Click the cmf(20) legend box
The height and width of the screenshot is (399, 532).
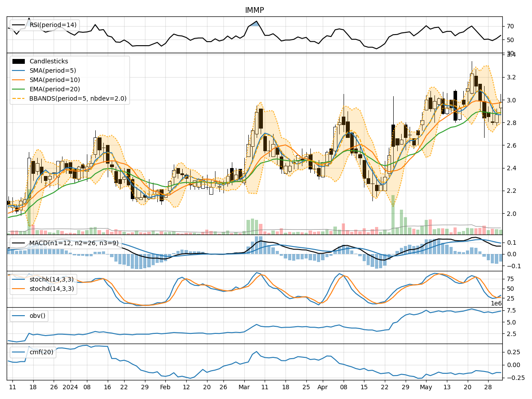pyautogui.click(x=33, y=352)
